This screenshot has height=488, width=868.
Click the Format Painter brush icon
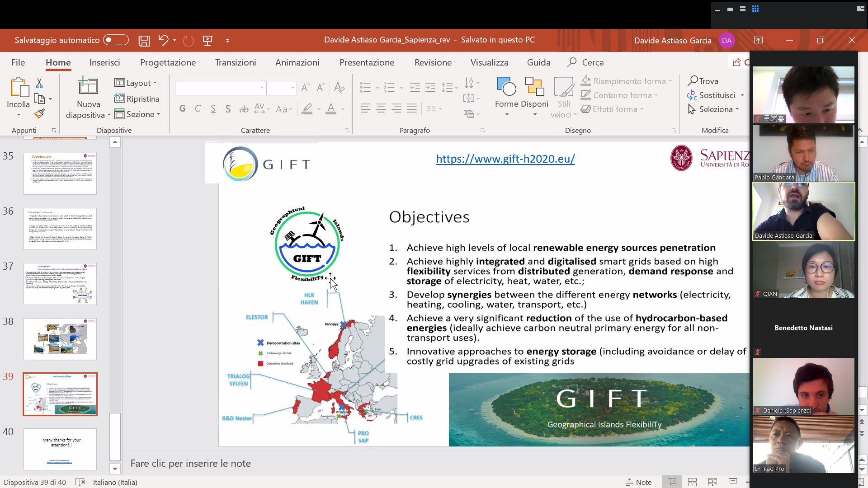[39, 113]
